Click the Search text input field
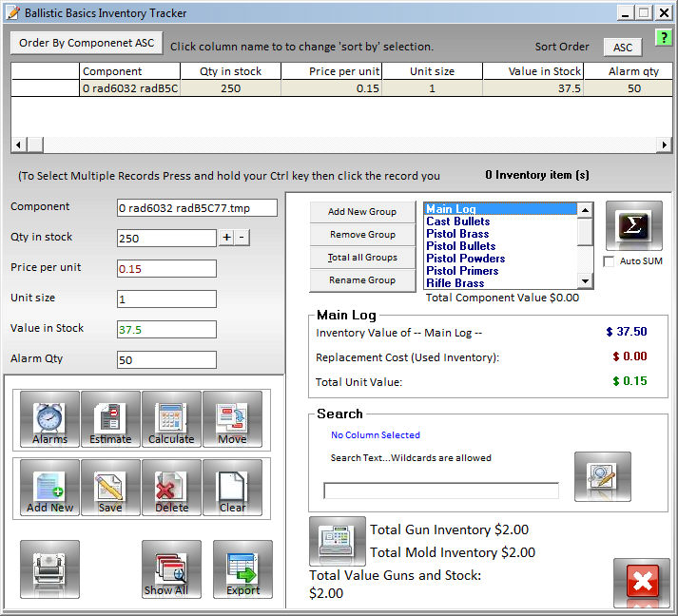The image size is (678, 616). [x=441, y=491]
